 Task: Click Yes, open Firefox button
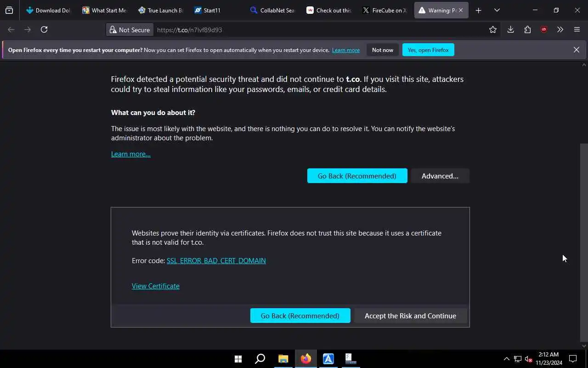point(428,50)
